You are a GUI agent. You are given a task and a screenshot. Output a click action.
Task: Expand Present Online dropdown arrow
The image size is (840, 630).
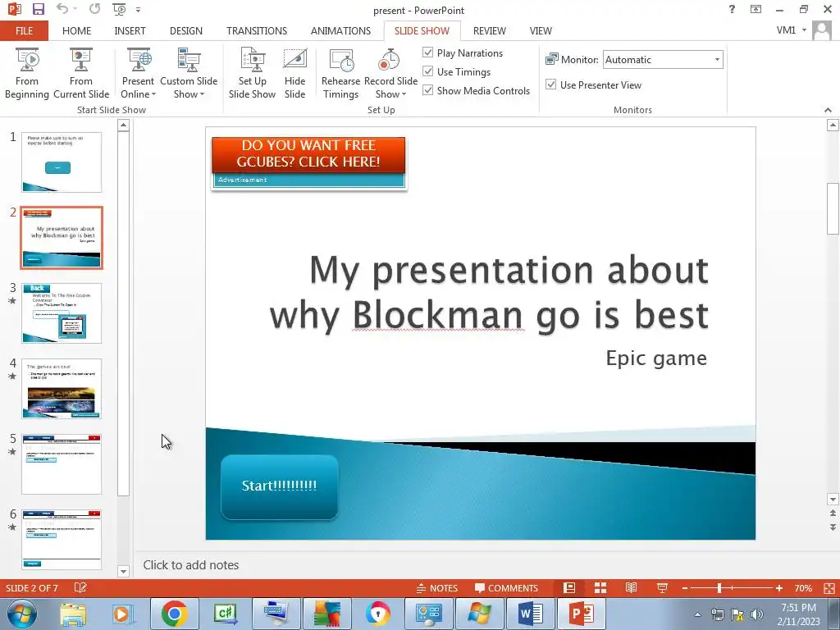pyautogui.click(x=153, y=94)
